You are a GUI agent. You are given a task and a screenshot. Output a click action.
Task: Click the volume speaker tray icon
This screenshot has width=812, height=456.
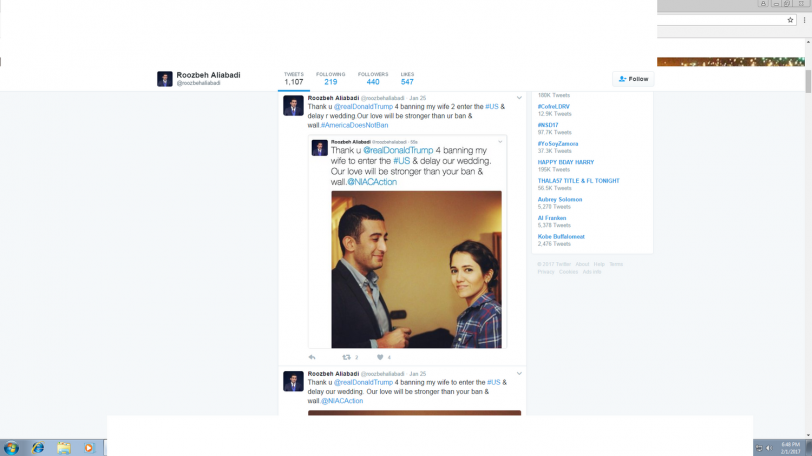(x=769, y=448)
